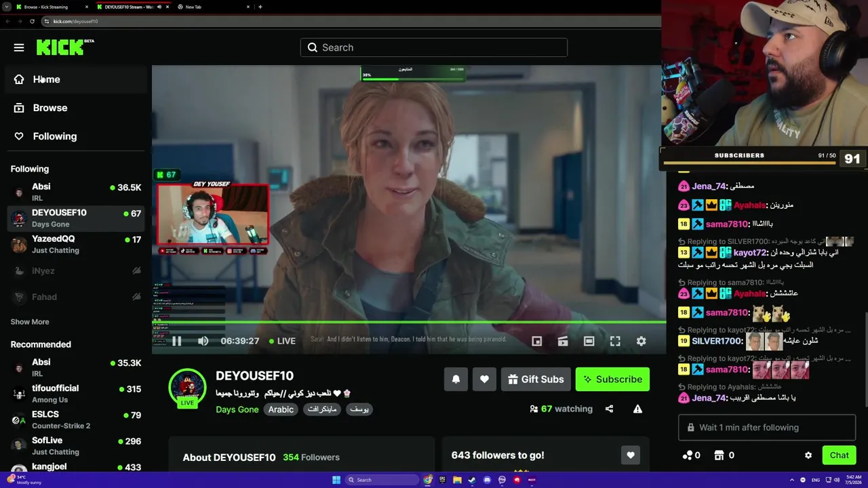The height and width of the screenshot is (488, 868).
Task: Open a new browser tab
Action: pos(260,7)
